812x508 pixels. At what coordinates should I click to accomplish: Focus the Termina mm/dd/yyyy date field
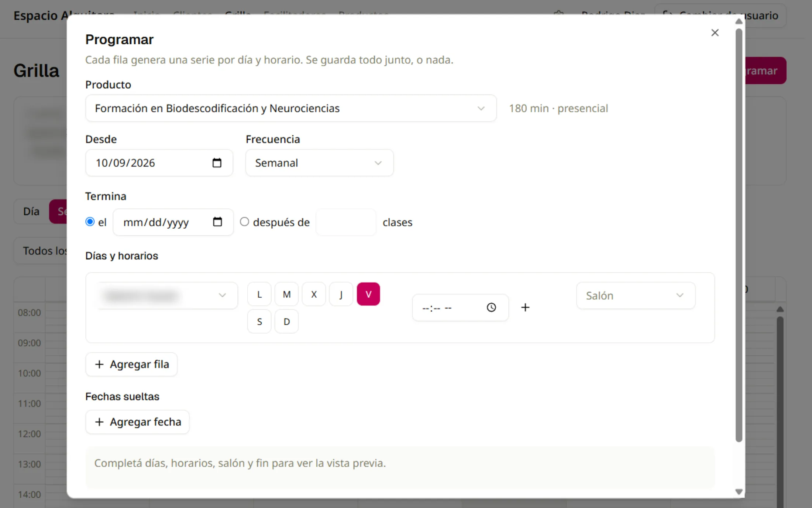click(x=173, y=222)
